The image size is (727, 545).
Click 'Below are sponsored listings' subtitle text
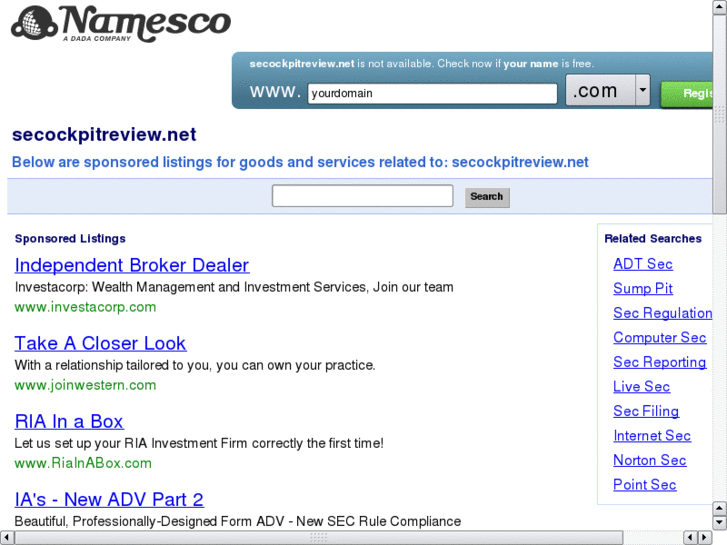click(x=300, y=162)
